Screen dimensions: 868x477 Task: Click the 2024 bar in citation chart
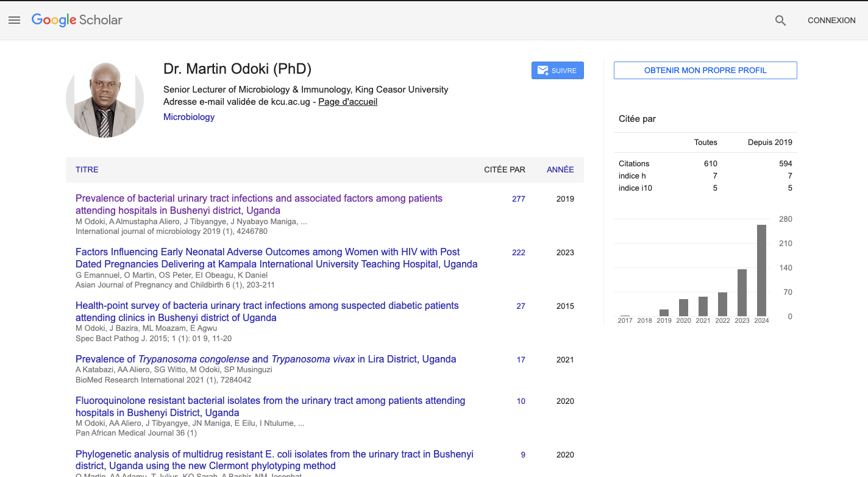[x=761, y=270]
